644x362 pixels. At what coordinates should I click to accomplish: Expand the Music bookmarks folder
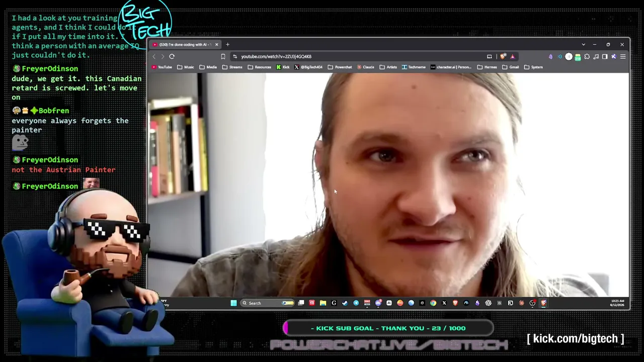tap(186, 67)
